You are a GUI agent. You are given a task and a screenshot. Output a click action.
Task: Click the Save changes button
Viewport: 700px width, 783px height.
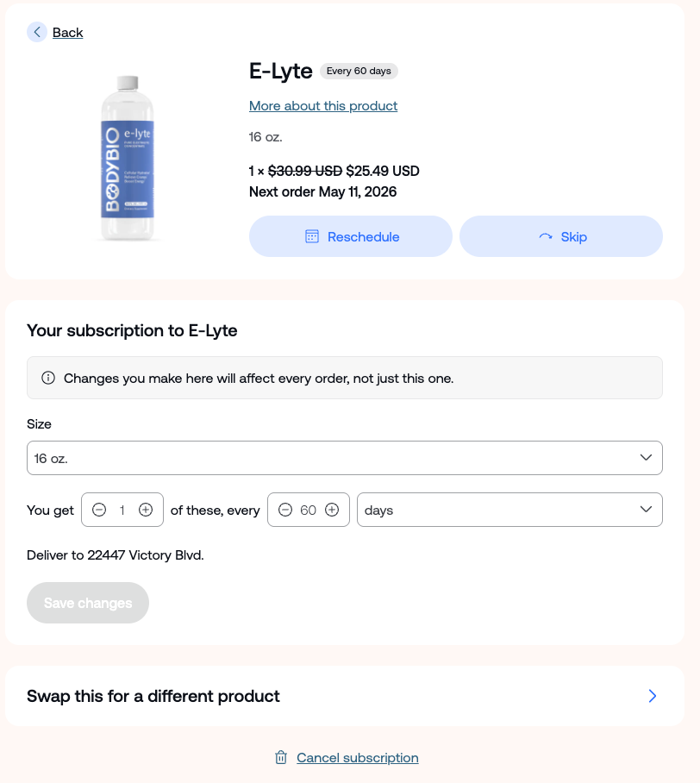pos(88,603)
